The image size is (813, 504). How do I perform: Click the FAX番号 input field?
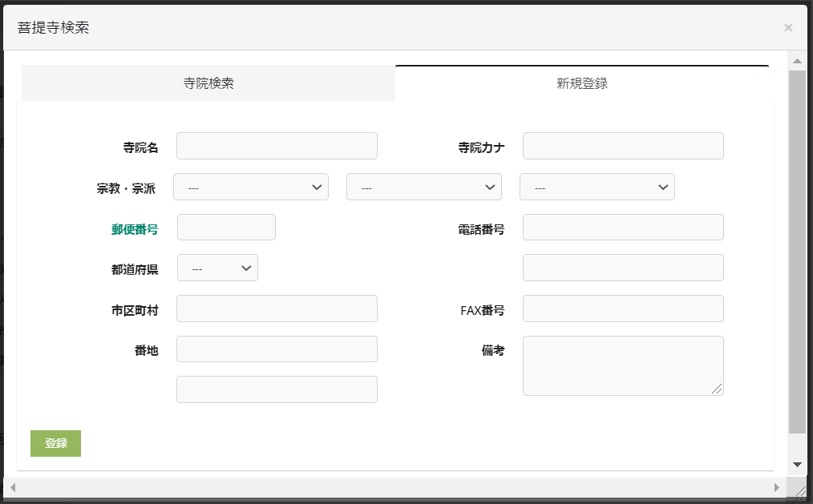pos(623,308)
